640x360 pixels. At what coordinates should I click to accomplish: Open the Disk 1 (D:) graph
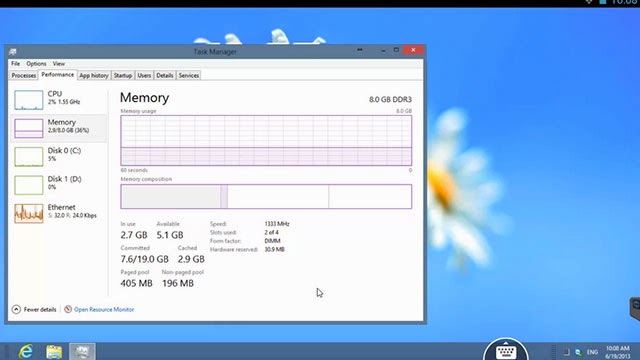click(29, 185)
